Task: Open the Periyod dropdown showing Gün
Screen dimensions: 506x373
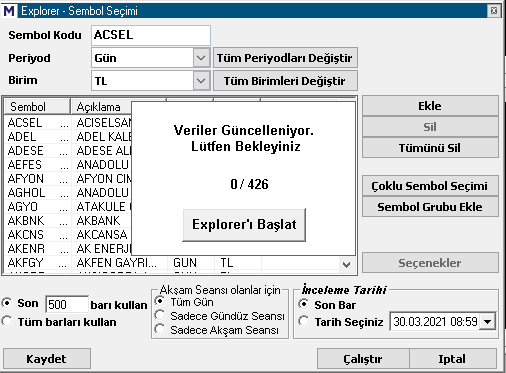Action: click(201, 58)
